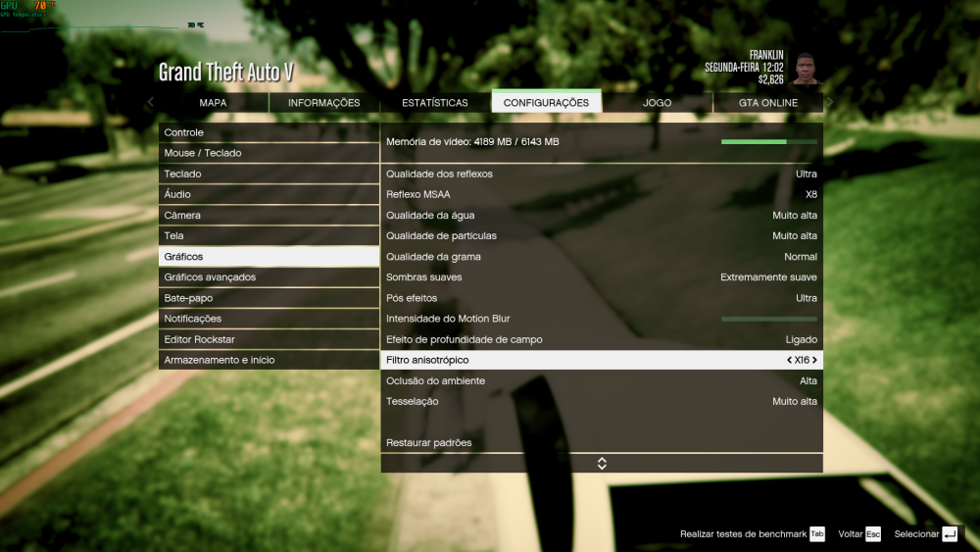The image size is (980, 552).
Task: Select the Qualidade dos reflexos option
Action: 602,174
